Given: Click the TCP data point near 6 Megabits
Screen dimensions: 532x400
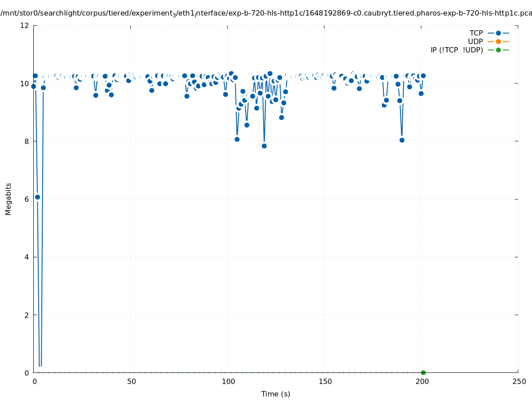Looking at the screenshot, I should tap(37, 197).
